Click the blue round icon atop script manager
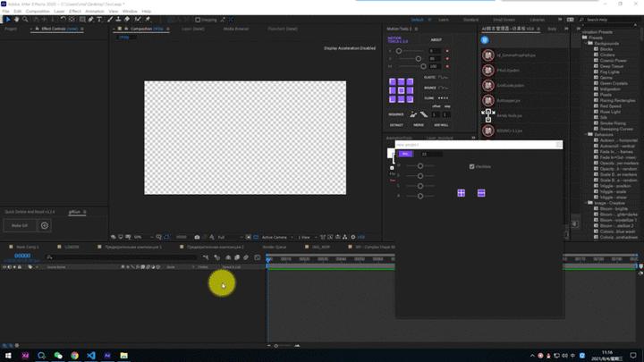Viewport: 644px width, 362px height. point(485,40)
